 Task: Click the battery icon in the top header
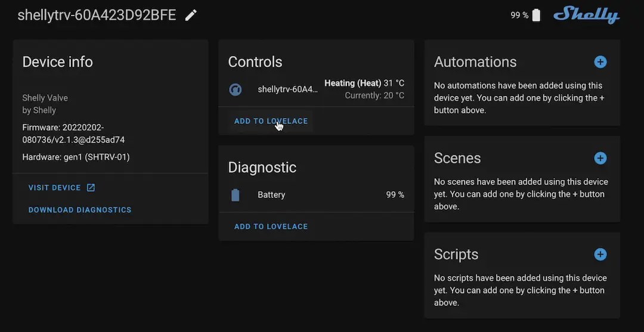click(x=536, y=15)
